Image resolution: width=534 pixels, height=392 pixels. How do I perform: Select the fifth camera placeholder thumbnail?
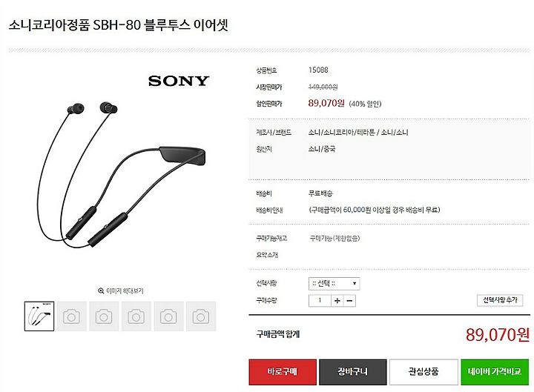[168, 316]
